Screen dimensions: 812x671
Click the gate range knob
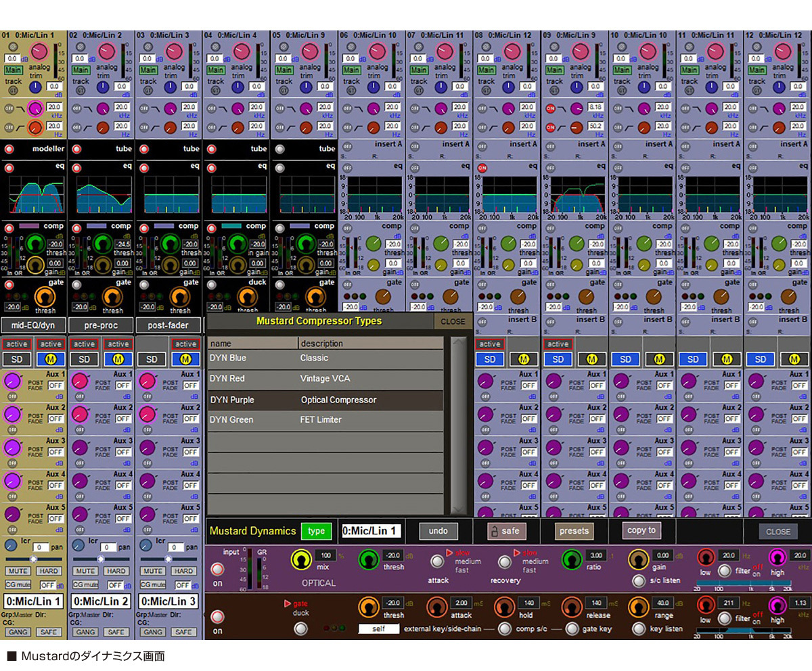(639, 606)
